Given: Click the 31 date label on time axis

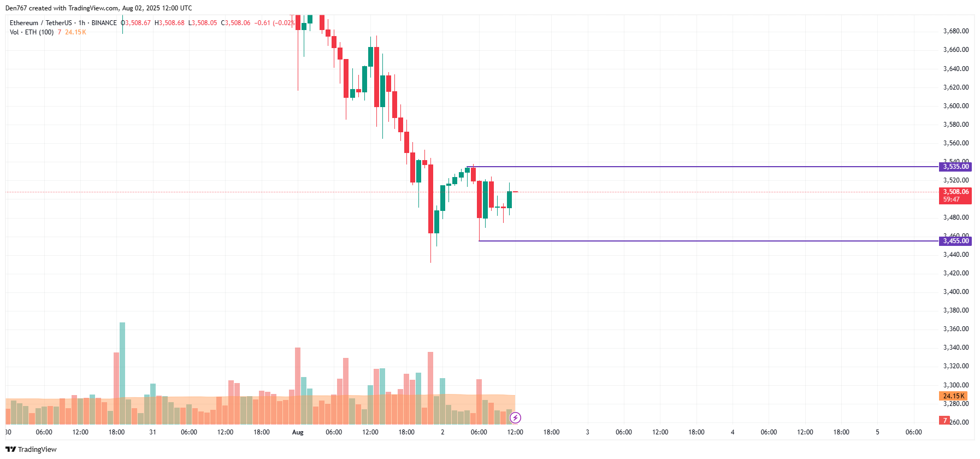Looking at the screenshot, I should point(152,432).
